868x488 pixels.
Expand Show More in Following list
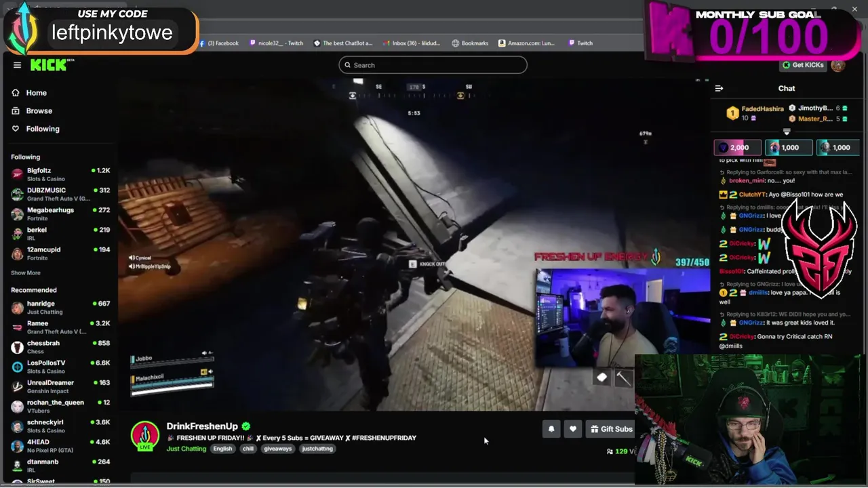(26, 273)
